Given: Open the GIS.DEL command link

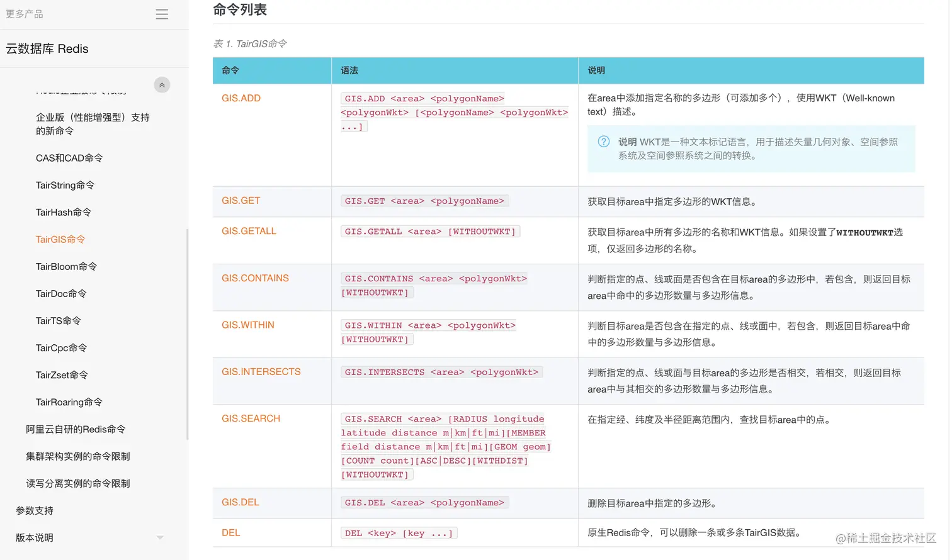Looking at the screenshot, I should click(240, 502).
